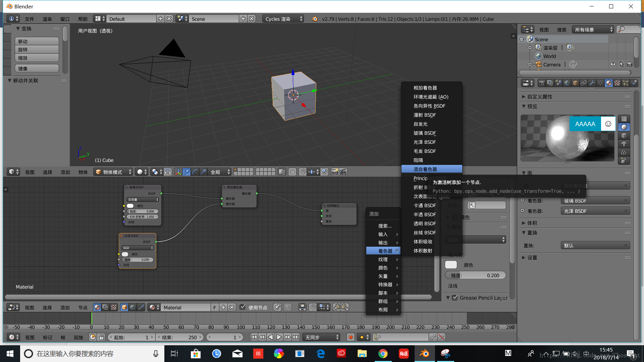Open the Texture checker properties tab
The height and width of the screenshot is (362, 644).
tap(617, 83)
